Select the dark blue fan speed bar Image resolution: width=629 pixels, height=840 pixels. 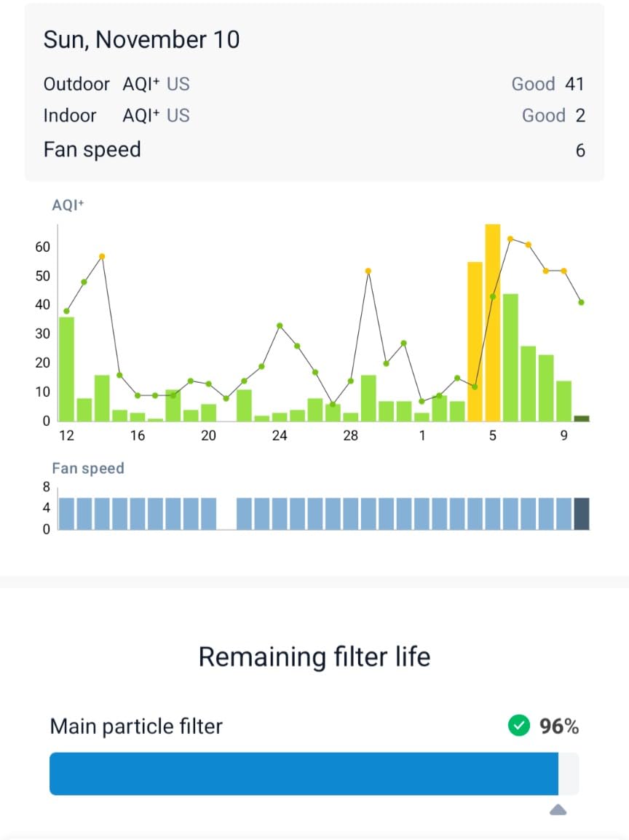[x=582, y=513]
